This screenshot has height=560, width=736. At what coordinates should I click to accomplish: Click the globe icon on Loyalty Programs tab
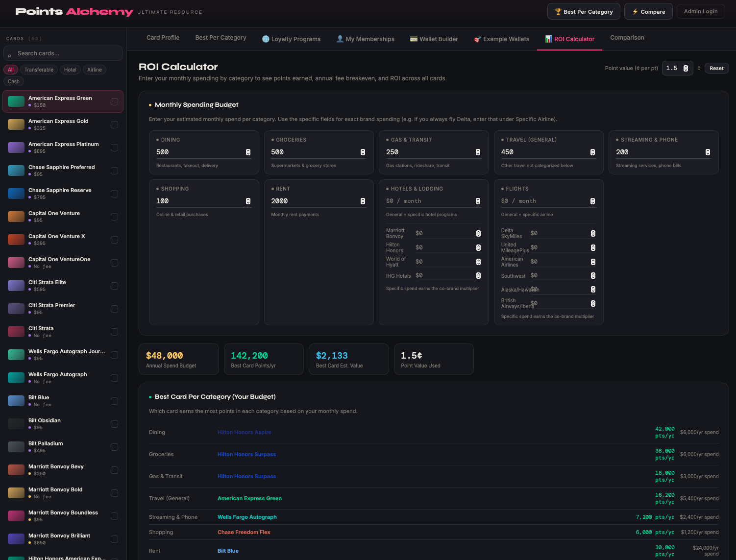point(266,39)
